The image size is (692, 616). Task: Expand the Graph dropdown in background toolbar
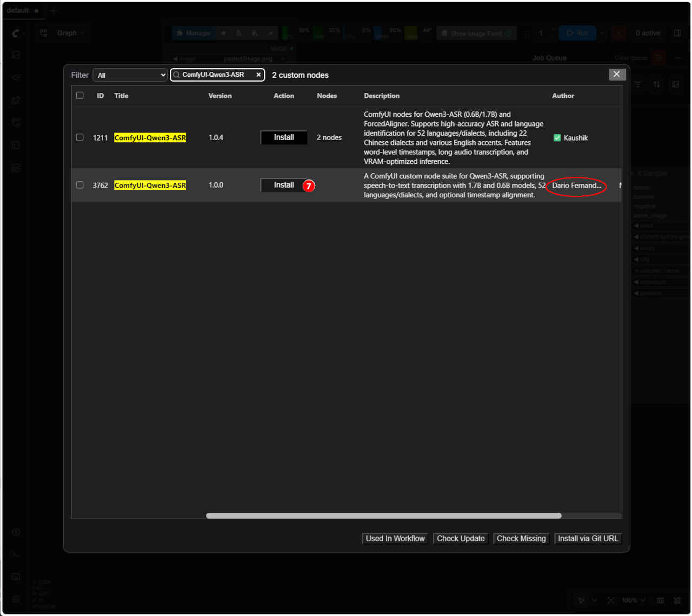point(62,33)
